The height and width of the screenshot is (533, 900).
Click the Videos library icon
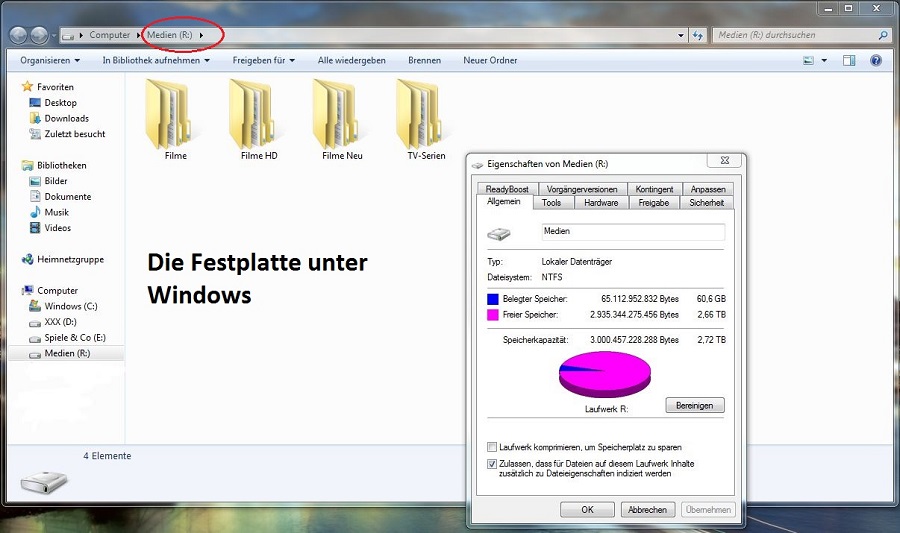(x=35, y=228)
